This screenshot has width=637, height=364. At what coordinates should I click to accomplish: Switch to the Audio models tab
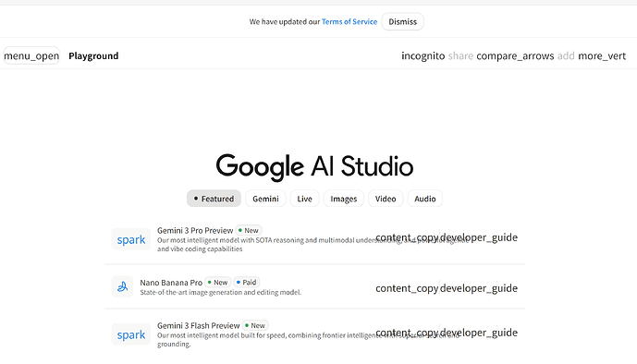pyautogui.click(x=425, y=199)
